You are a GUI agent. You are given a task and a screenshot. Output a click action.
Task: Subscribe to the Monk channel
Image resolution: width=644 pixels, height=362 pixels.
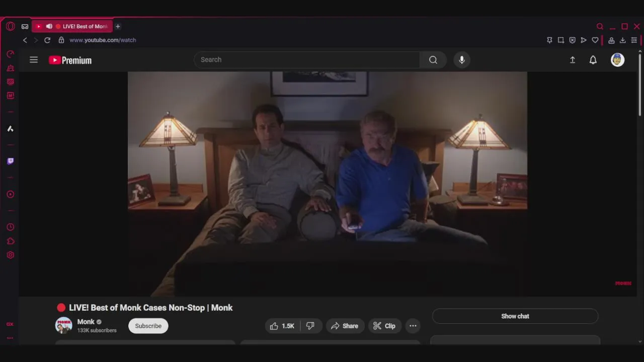point(148,326)
